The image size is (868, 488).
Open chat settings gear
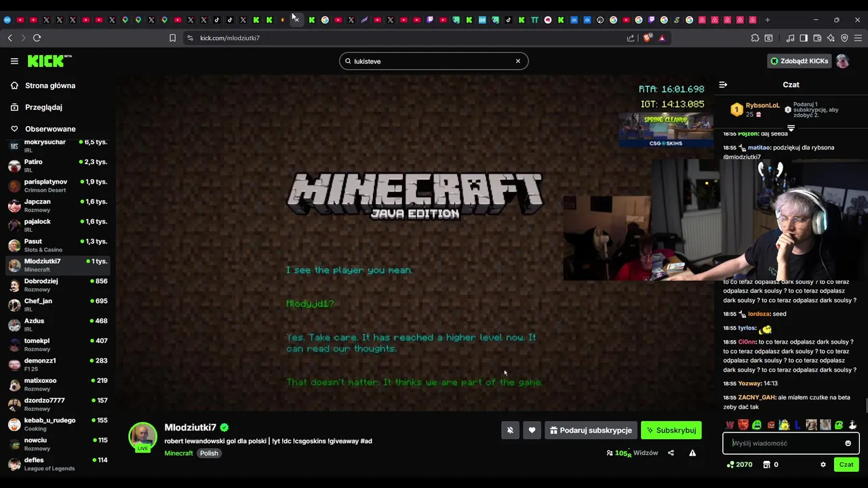[823, 465]
